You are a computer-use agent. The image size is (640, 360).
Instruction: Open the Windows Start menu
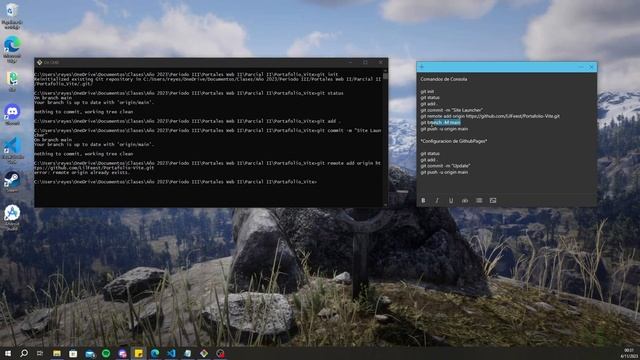(x=8, y=353)
